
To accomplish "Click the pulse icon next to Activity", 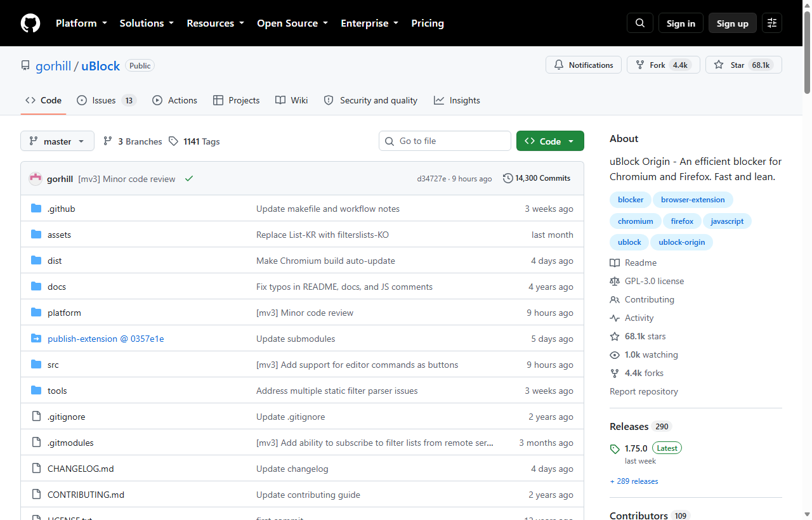I will point(615,318).
